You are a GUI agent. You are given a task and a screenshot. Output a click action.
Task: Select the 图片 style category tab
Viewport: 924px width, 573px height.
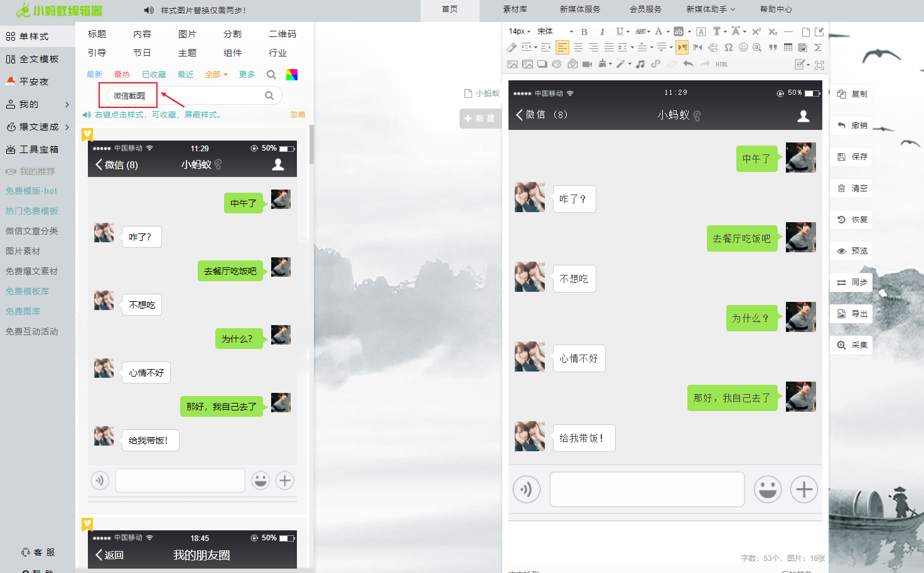pos(187,34)
